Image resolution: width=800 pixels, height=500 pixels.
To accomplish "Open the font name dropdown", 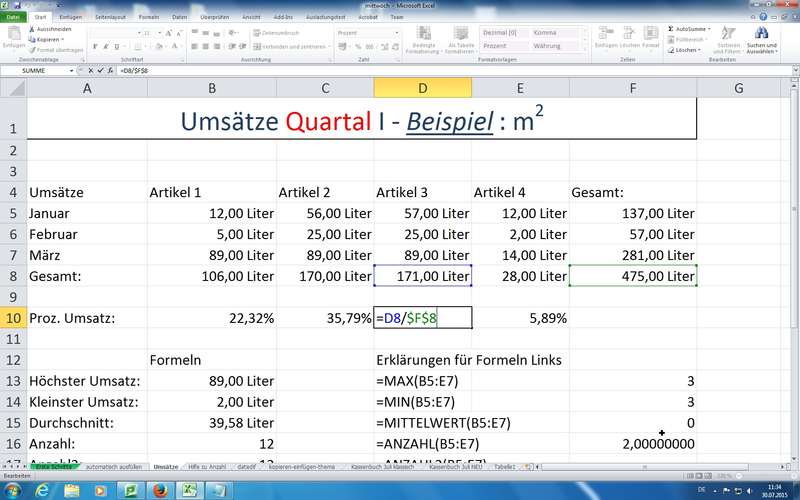I will [x=139, y=33].
